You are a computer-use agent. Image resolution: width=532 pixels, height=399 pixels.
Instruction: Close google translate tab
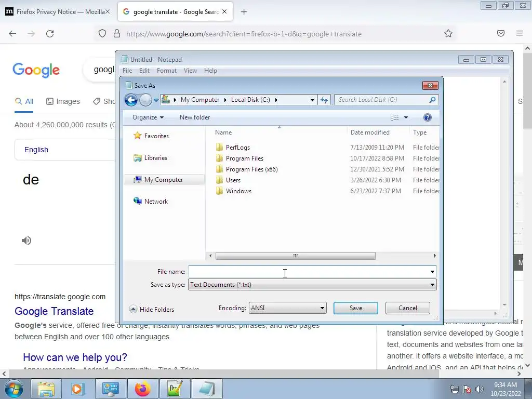point(224,12)
